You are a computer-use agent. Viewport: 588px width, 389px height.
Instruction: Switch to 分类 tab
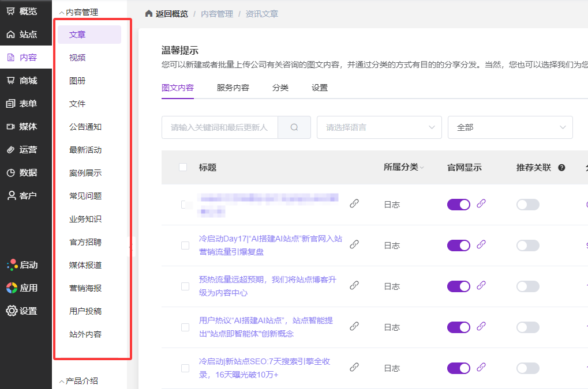click(280, 88)
